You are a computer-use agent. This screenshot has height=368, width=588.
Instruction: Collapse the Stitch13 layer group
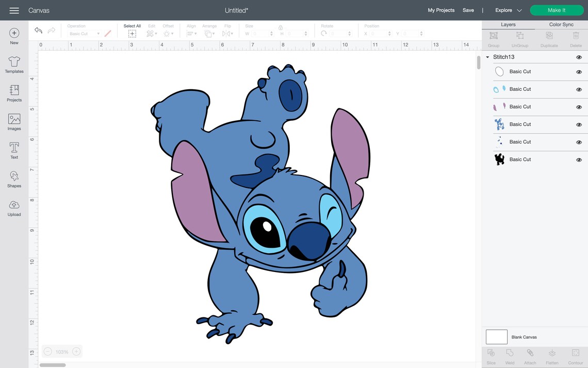(x=487, y=57)
